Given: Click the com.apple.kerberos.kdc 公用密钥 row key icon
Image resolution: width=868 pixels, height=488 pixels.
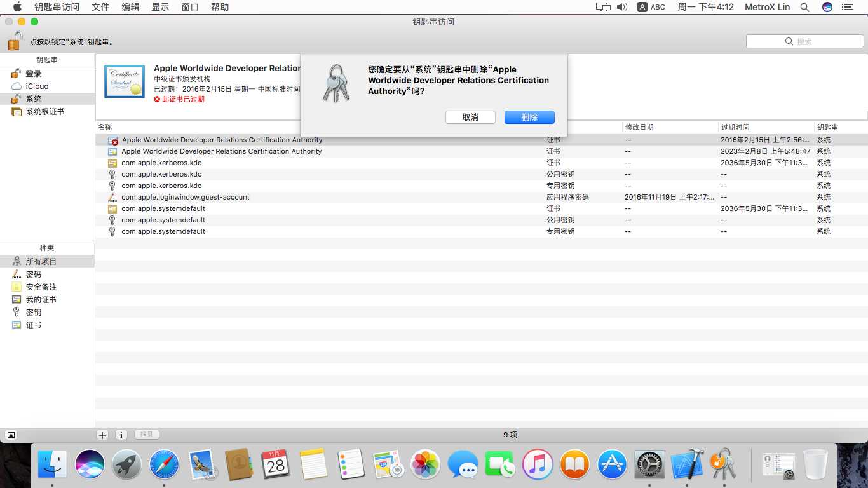Looking at the screenshot, I should (112, 174).
